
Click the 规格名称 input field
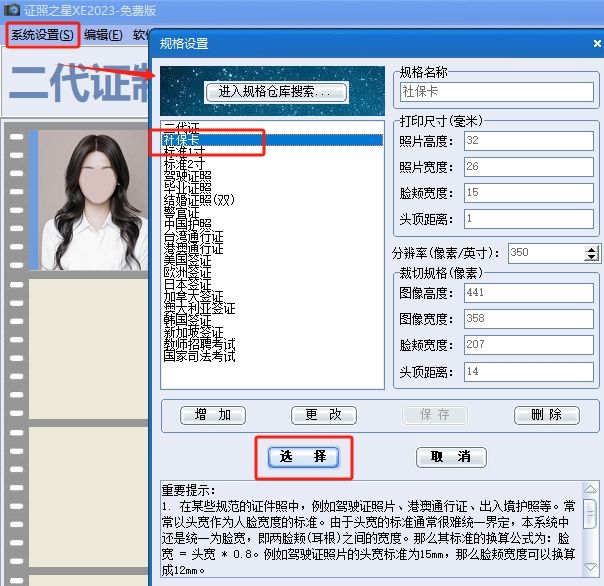pos(497,92)
